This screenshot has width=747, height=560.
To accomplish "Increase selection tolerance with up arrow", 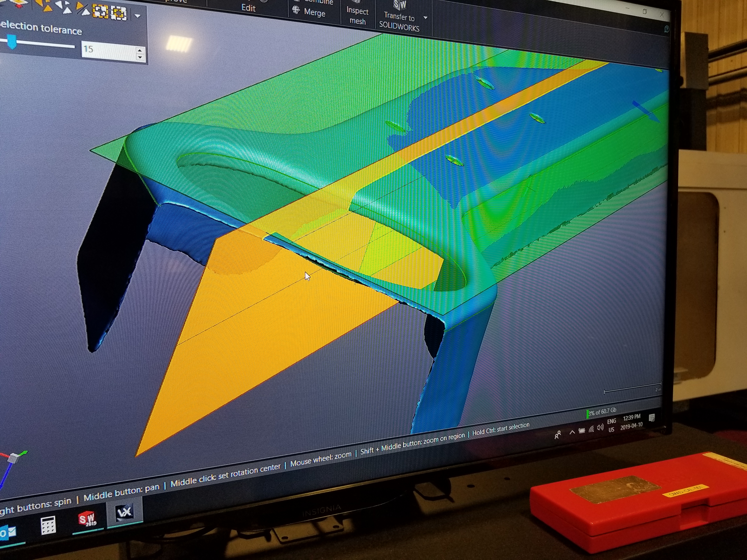I will pos(140,51).
